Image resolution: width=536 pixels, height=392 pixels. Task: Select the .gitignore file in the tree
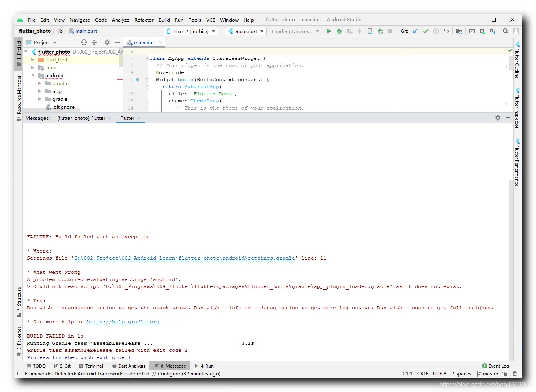point(63,107)
